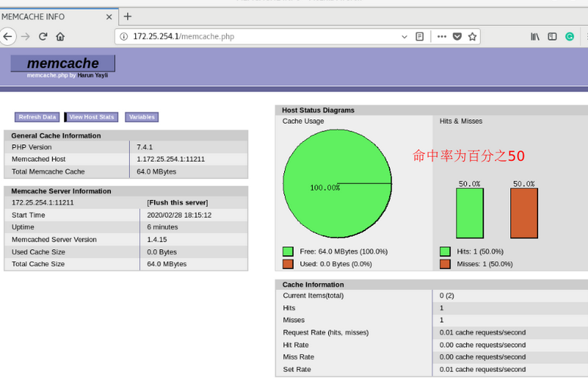Open a new tab with plus button
588x379 pixels.
pos(128,17)
